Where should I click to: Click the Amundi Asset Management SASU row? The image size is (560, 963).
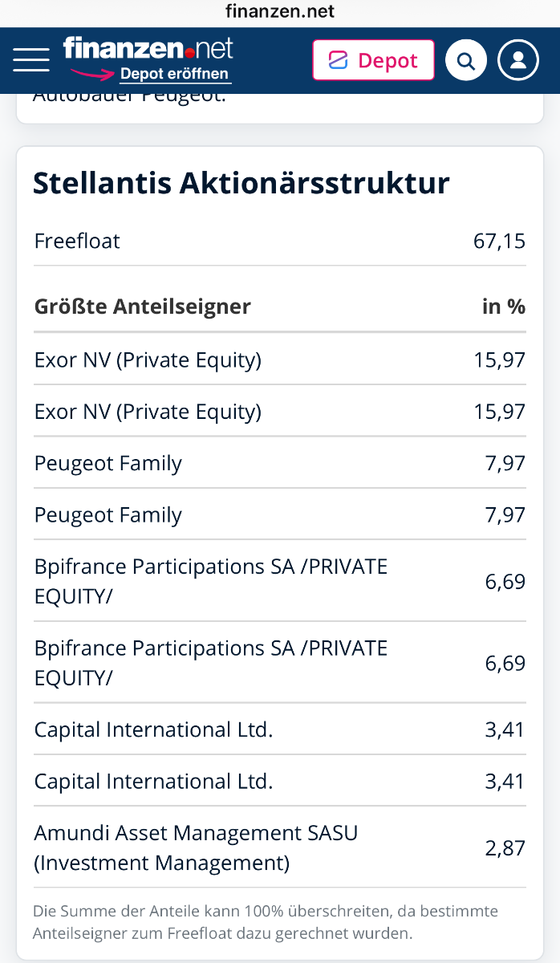coord(280,847)
